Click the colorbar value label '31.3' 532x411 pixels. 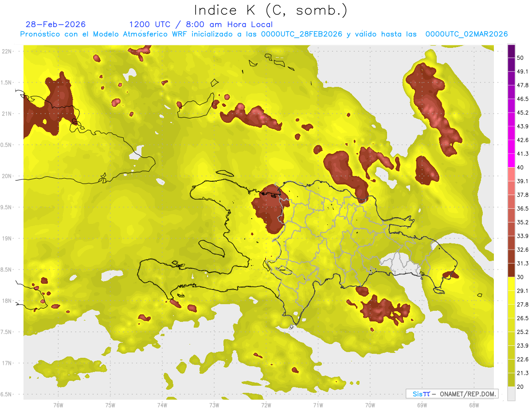[x=523, y=263]
